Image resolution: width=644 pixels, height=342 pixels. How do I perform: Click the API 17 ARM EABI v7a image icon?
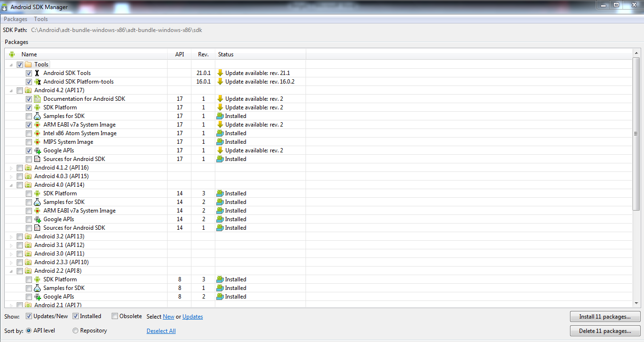(37, 125)
